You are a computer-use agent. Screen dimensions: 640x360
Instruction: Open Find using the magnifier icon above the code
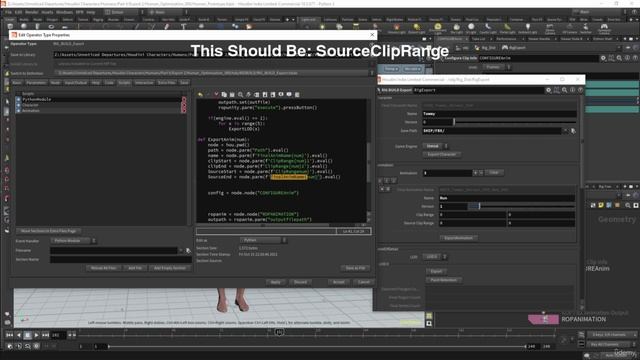tap(240, 95)
